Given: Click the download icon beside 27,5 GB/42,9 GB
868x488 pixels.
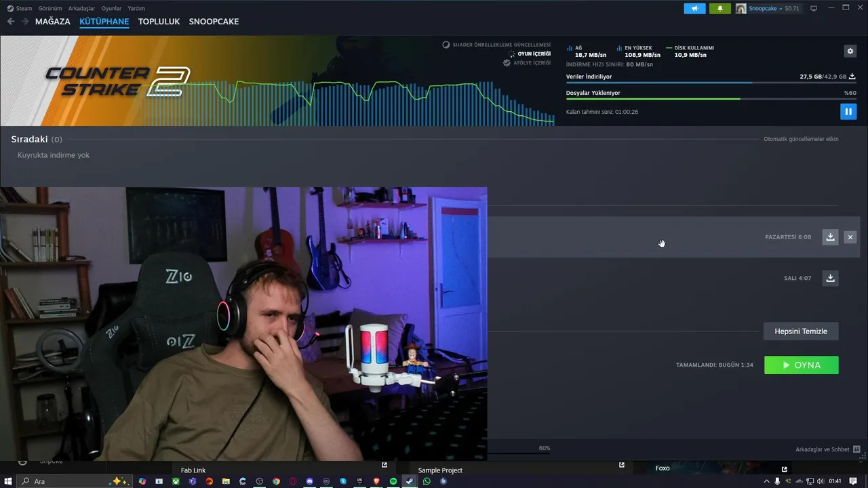Looking at the screenshot, I should coord(852,77).
